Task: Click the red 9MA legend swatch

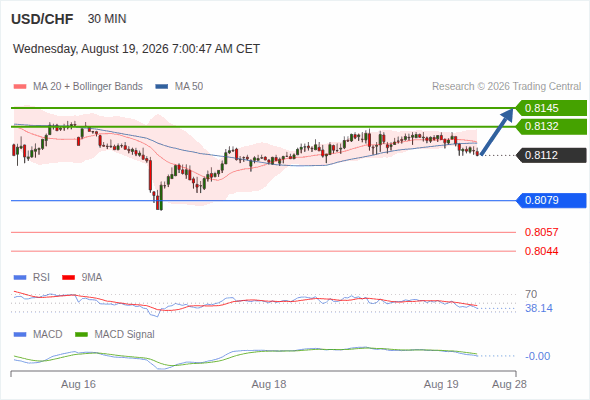Action: click(x=68, y=278)
